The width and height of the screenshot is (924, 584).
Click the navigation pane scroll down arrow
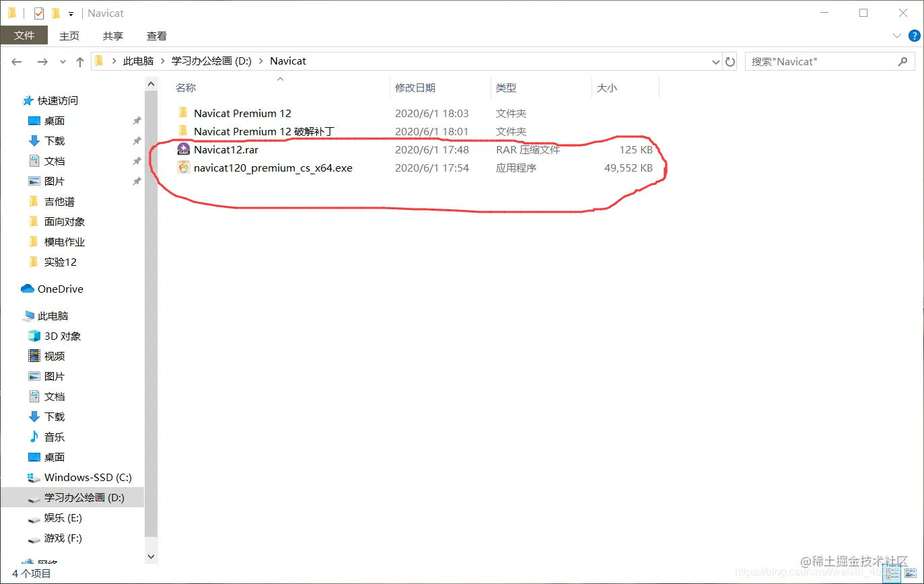click(151, 556)
